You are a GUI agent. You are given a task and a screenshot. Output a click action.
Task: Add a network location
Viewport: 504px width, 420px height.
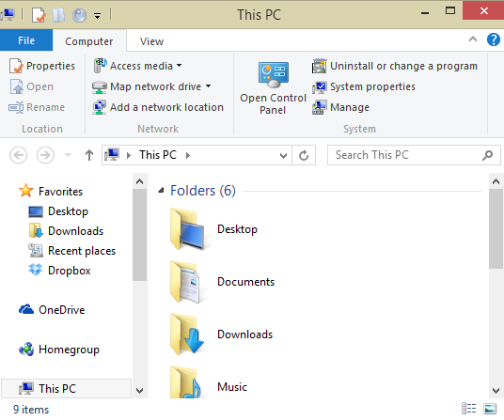click(x=158, y=107)
